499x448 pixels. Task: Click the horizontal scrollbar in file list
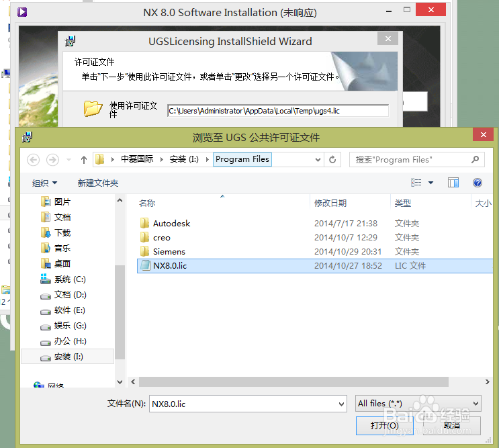click(x=293, y=382)
